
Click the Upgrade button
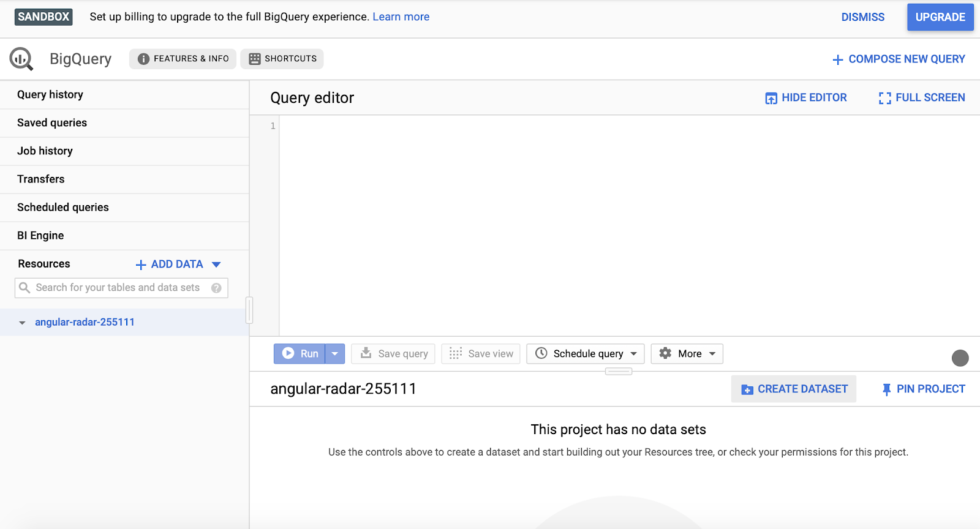[940, 17]
